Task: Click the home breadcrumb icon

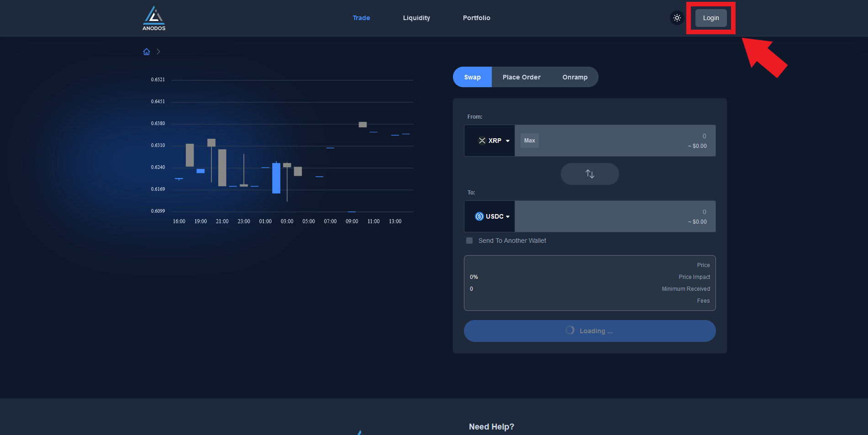Action: click(x=147, y=52)
